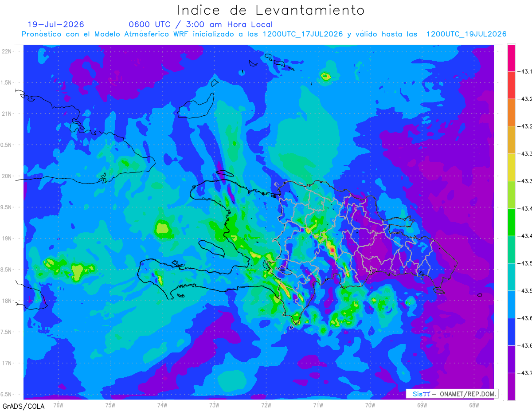Click the '20N' latitude label
This screenshot has height=411, width=532.
pos(8,176)
